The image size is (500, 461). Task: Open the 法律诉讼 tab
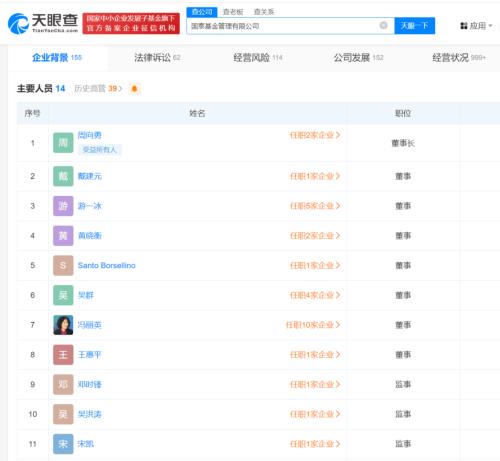157,58
